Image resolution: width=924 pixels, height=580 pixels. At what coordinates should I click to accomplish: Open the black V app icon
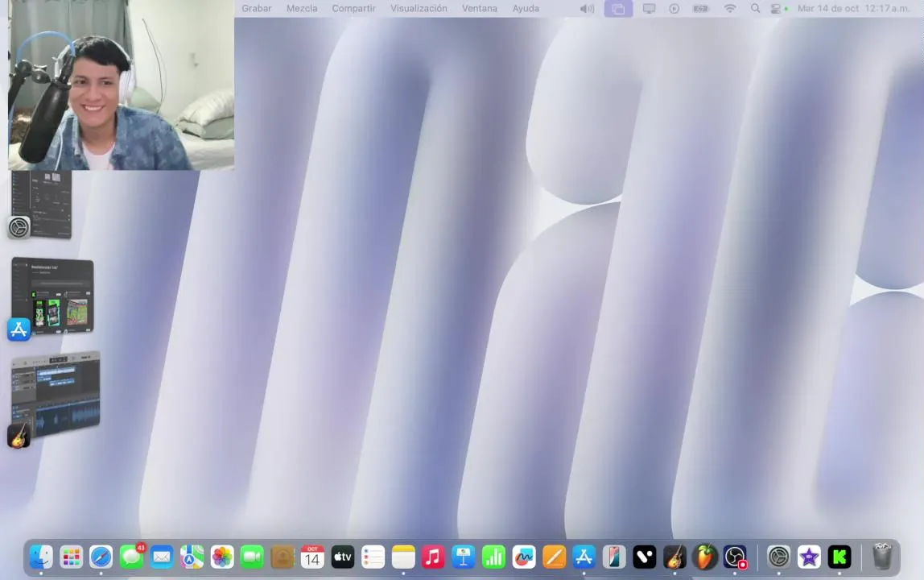point(645,557)
